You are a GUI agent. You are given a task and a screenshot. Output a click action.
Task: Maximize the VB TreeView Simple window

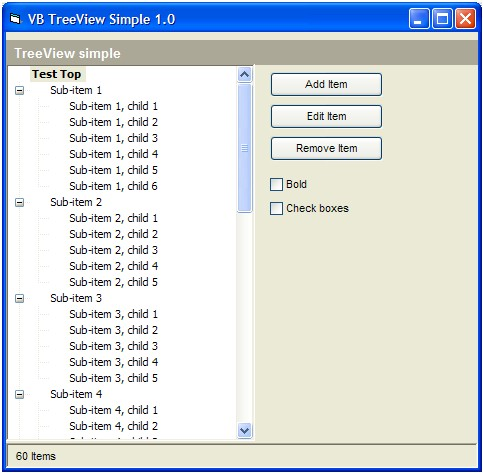[442, 19]
